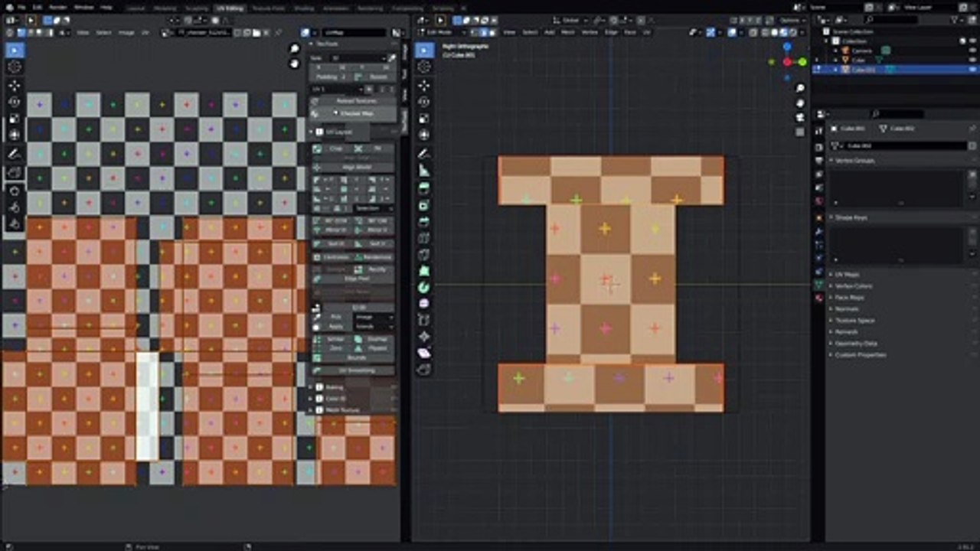Open the File menu
Screen dimensions: 980x551
point(21,7)
